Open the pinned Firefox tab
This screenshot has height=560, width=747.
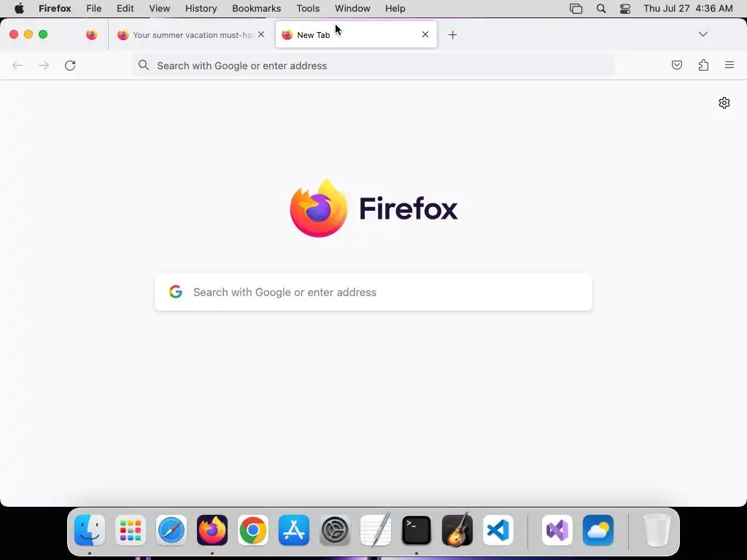(91, 35)
